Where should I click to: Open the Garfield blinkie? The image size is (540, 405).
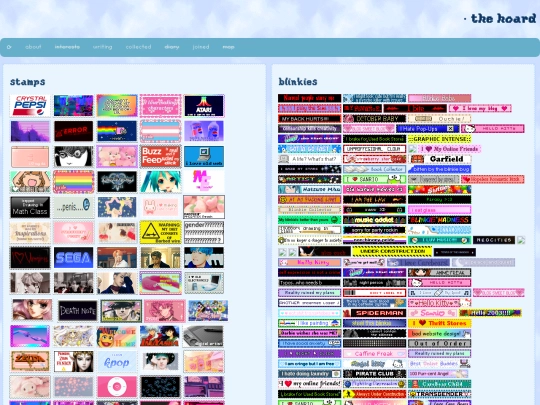439,159
